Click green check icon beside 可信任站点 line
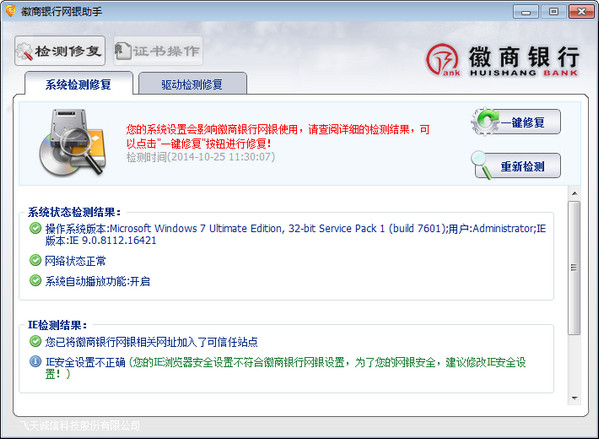599x439 pixels. (36, 341)
